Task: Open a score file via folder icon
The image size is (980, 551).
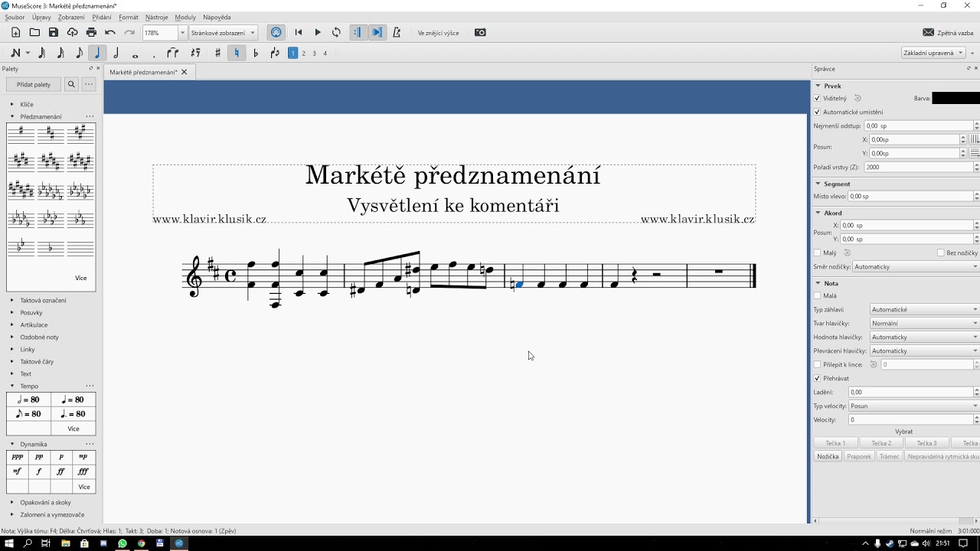Action: coord(34,32)
